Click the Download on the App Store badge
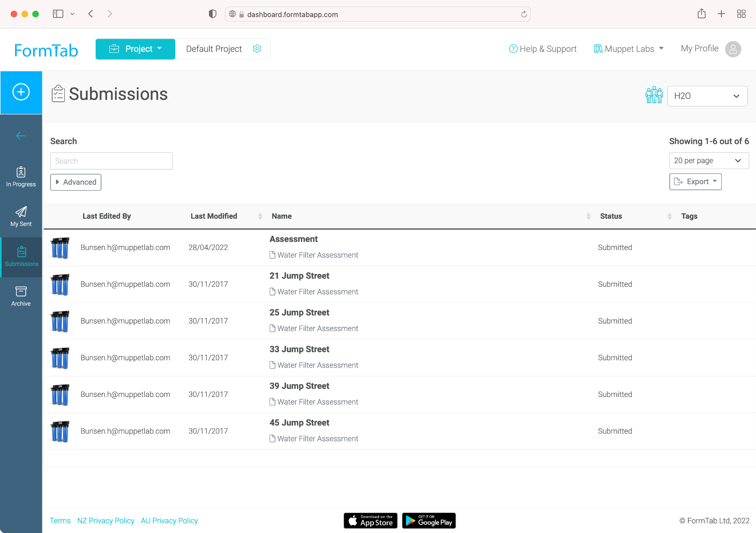Image resolution: width=756 pixels, height=533 pixels. [370, 521]
